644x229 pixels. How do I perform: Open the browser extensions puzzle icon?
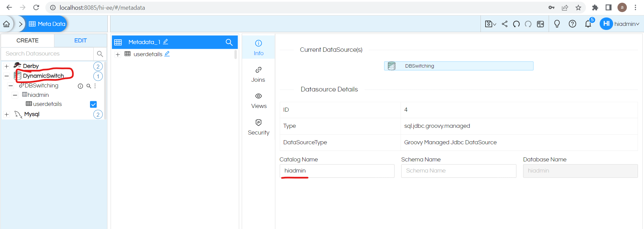coord(595,7)
